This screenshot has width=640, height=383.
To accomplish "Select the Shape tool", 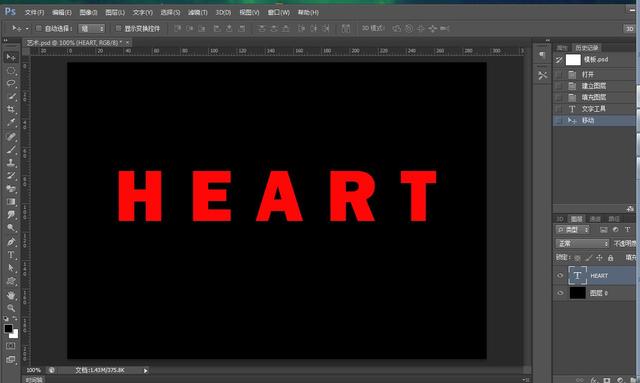I will [11, 281].
